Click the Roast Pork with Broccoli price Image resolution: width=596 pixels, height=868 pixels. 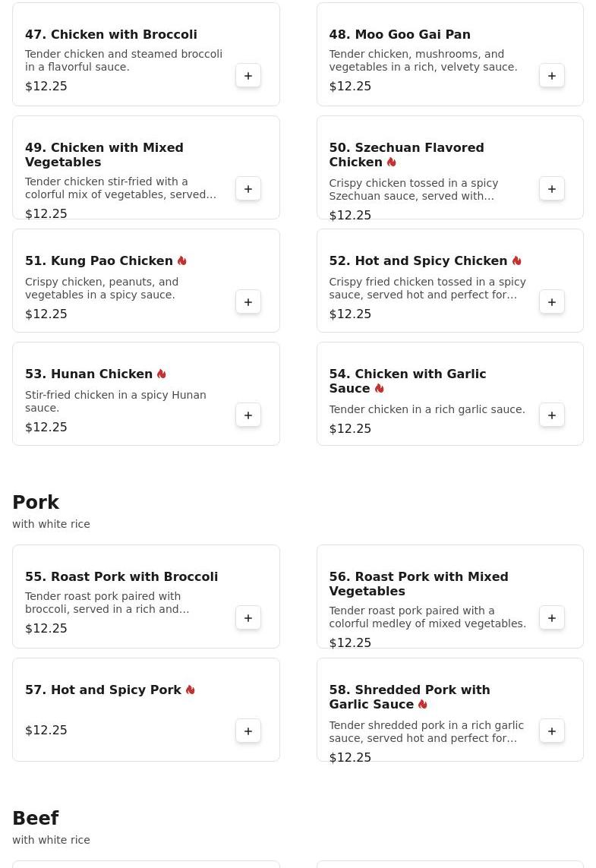(x=46, y=629)
